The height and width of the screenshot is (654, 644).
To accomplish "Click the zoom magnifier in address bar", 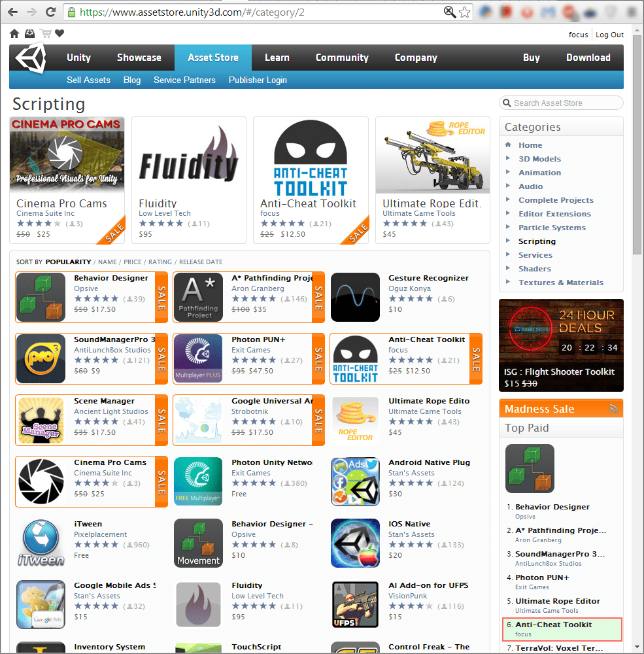I will pos(450,12).
